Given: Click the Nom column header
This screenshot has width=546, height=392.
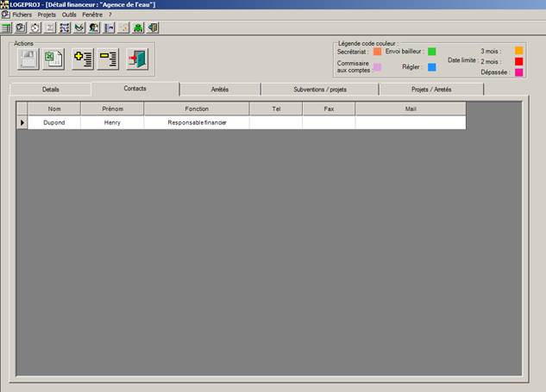Looking at the screenshot, I should click(x=54, y=109).
